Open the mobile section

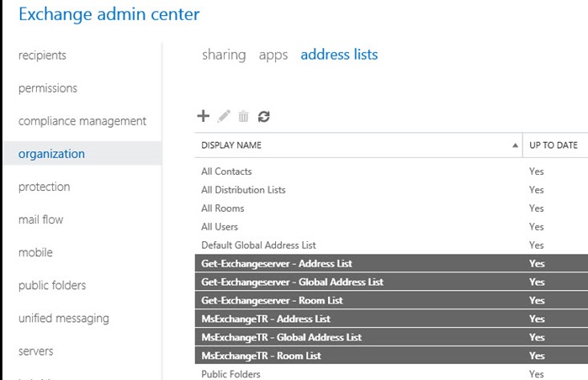[x=35, y=252]
